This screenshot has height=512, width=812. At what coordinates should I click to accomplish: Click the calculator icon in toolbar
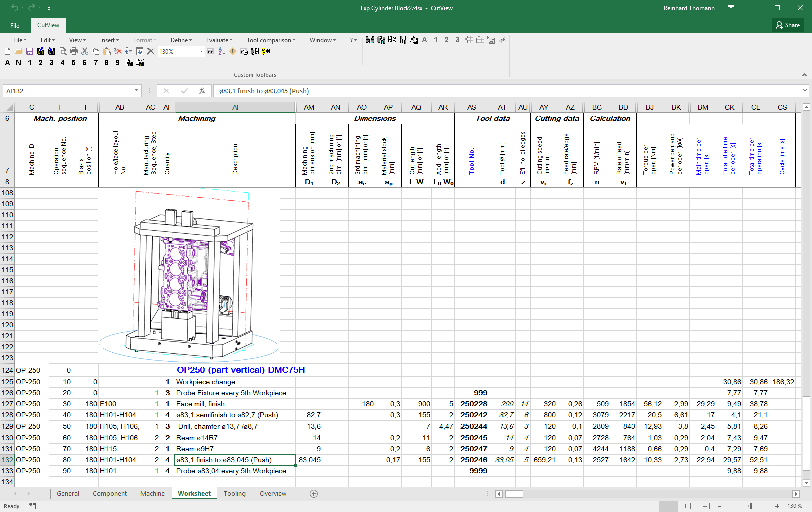click(210, 51)
